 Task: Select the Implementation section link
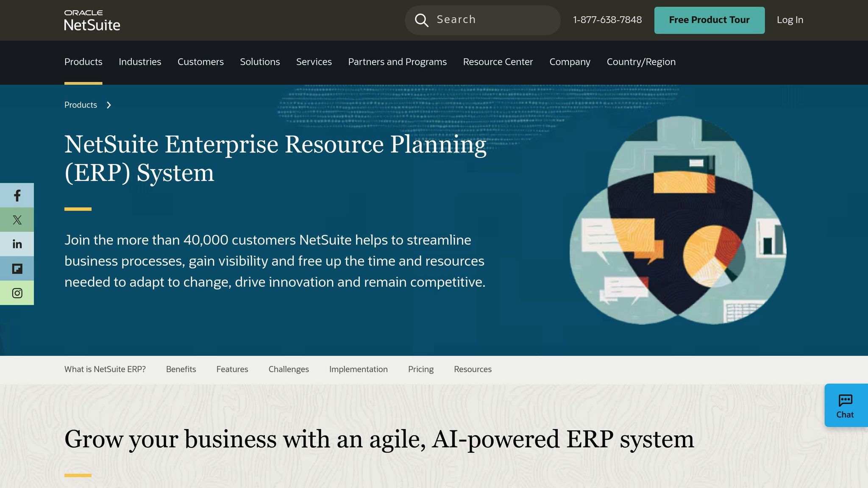click(x=358, y=369)
